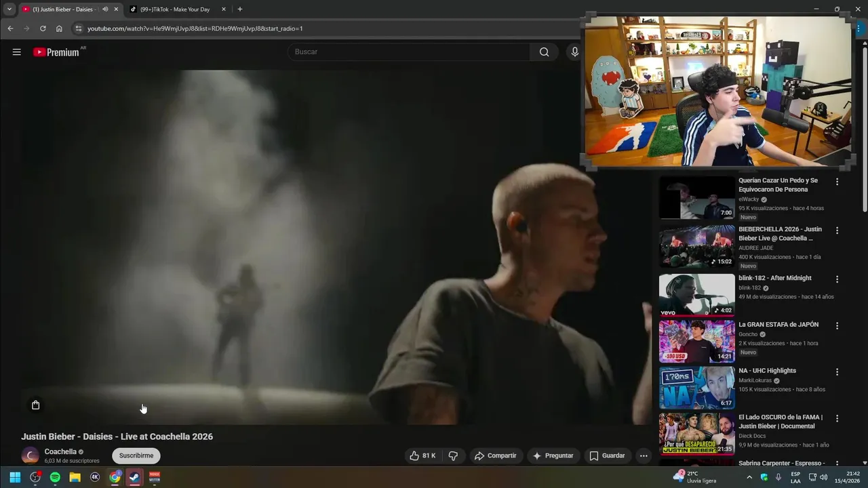
Task: Open the Windows Start menu
Action: pyautogui.click(x=15, y=477)
